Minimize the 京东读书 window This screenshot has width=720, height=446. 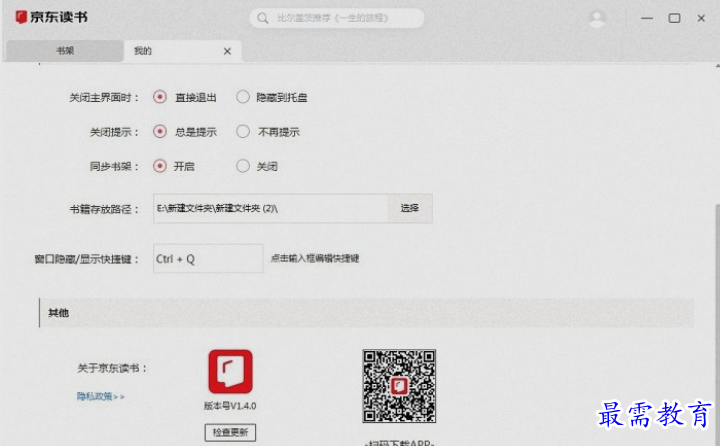[647, 18]
